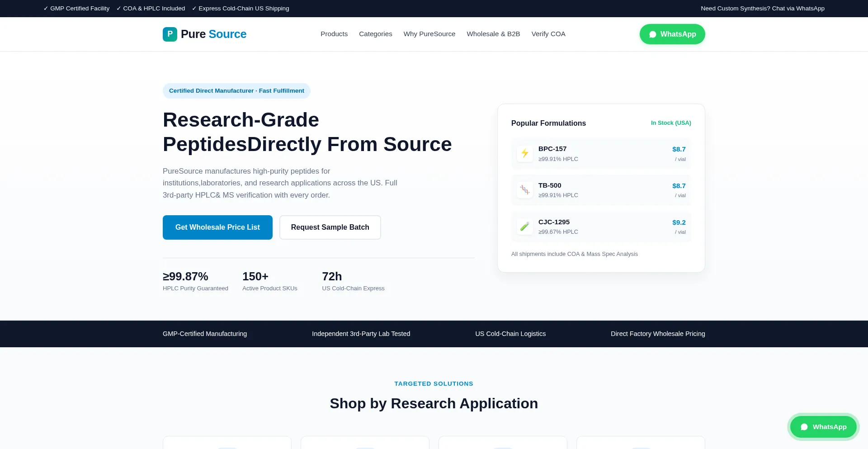The width and height of the screenshot is (868, 449).
Task: Click the 'Shop by Research Application' heading
Action: [x=434, y=403]
